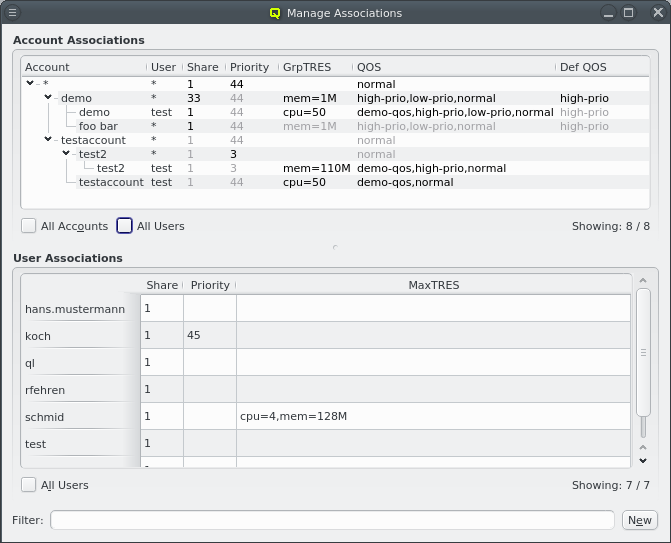Select testaccount child row with user test
This screenshot has width=671, height=543.
point(336,182)
